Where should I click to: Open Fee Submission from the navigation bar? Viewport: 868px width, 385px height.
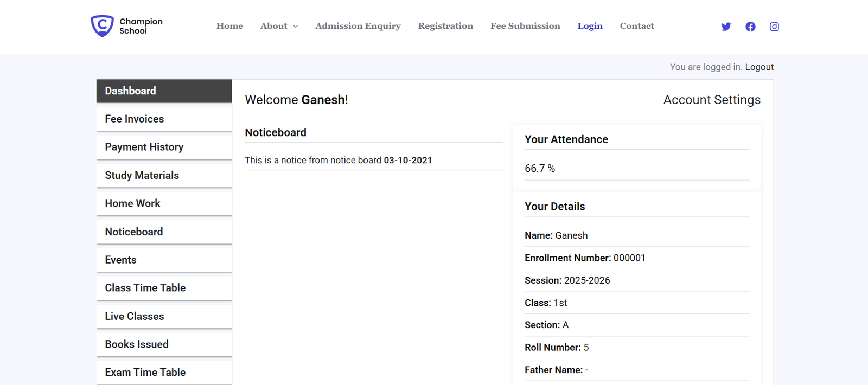click(525, 26)
